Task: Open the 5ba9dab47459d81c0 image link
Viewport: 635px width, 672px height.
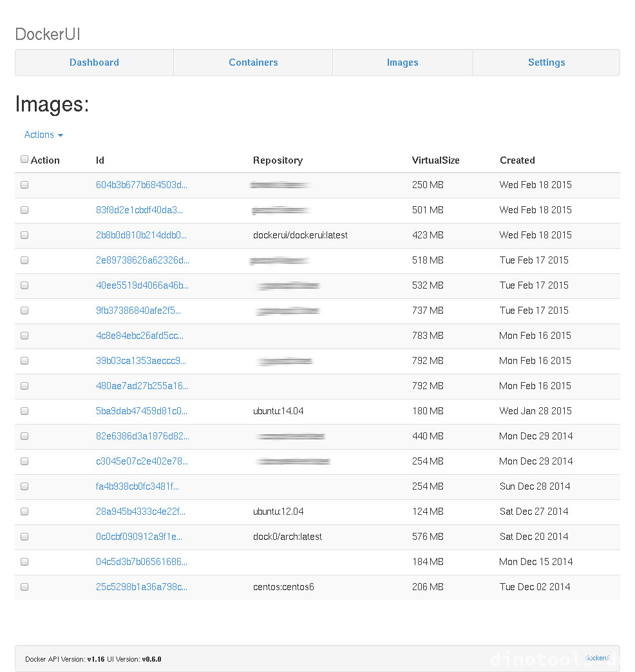Action: [x=142, y=411]
